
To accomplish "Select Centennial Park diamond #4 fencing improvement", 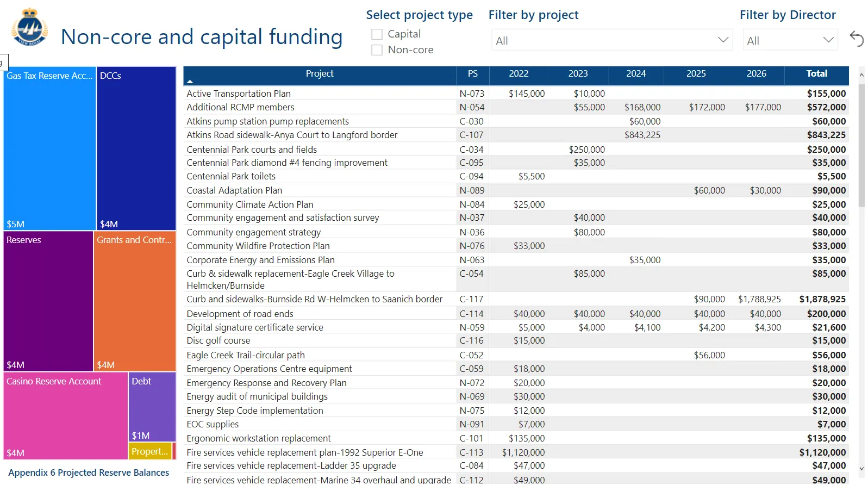I will click(x=516, y=163).
